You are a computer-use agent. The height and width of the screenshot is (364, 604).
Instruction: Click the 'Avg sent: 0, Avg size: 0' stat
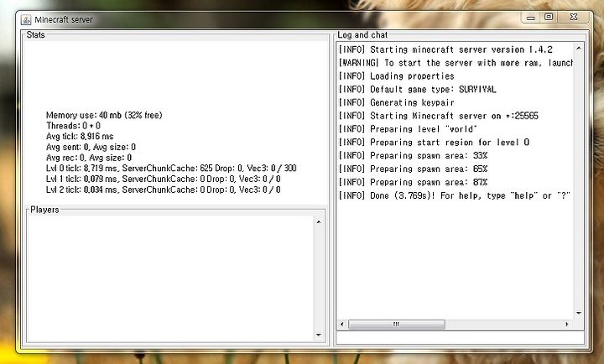click(91, 147)
